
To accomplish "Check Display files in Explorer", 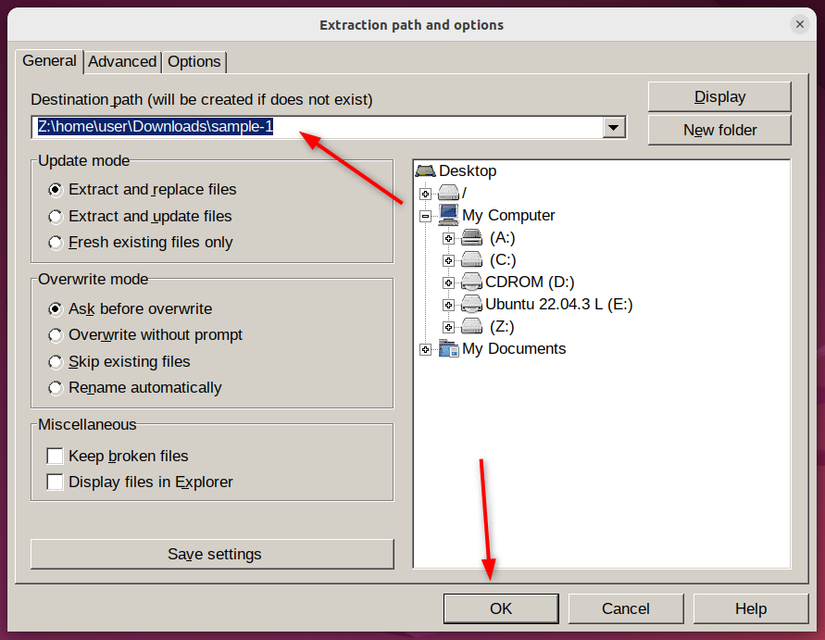I will tap(55, 481).
